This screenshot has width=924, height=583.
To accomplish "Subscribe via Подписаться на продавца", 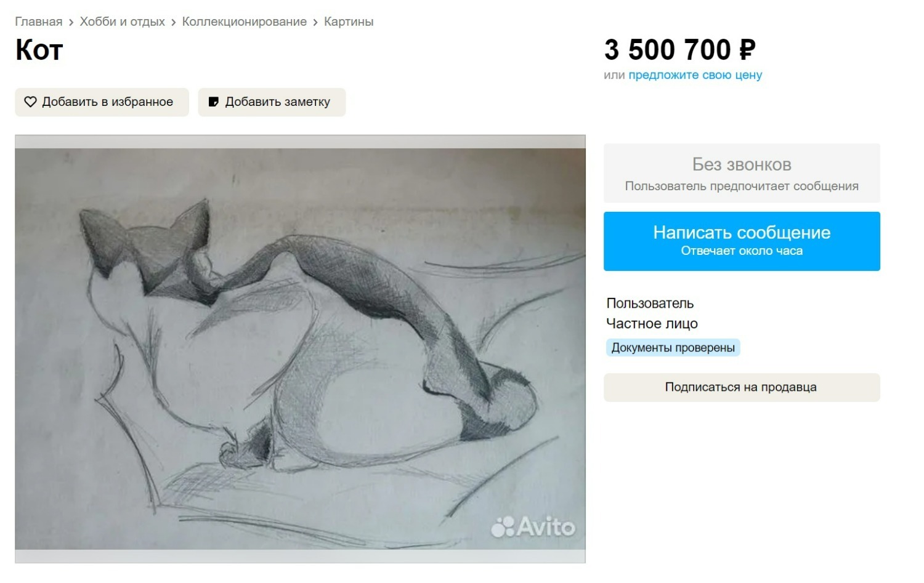I will pyautogui.click(x=742, y=387).
